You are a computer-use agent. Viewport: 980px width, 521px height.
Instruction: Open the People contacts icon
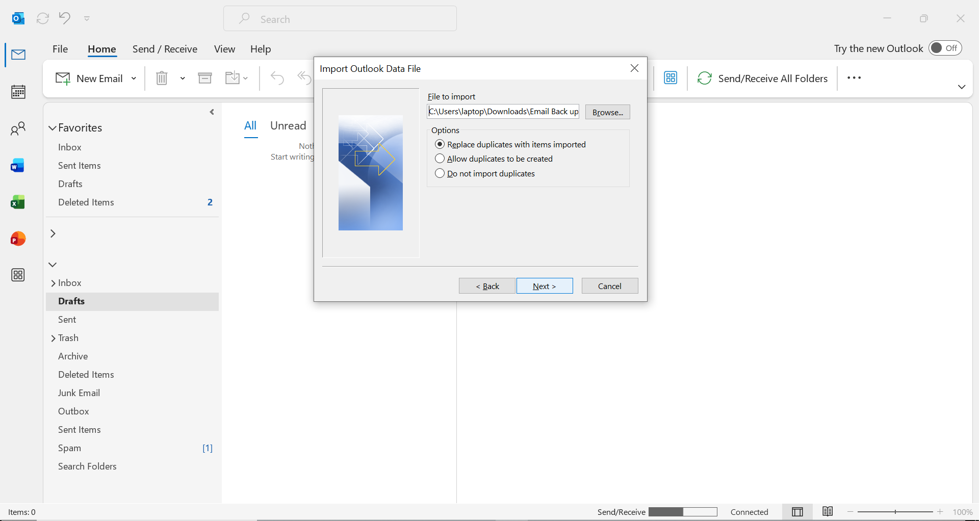point(18,128)
